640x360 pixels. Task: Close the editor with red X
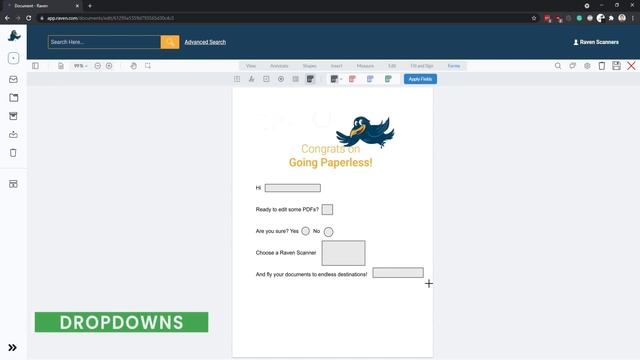click(x=631, y=66)
